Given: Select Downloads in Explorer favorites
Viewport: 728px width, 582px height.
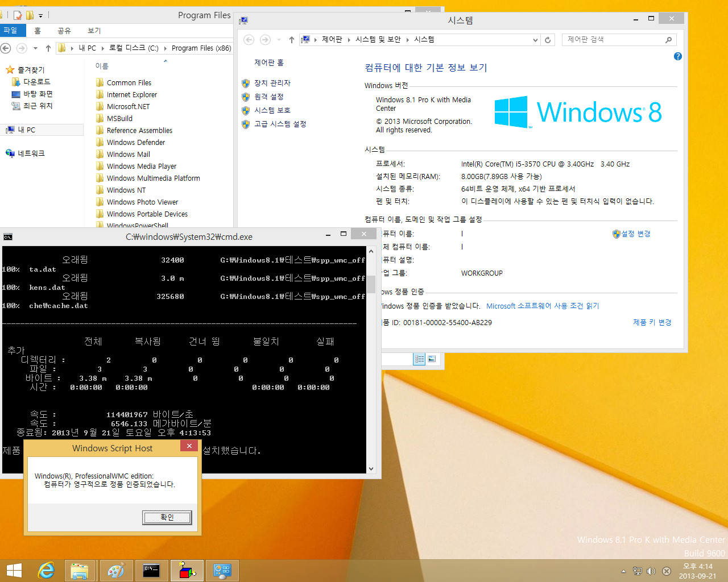Looking at the screenshot, I should tap(36, 82).
